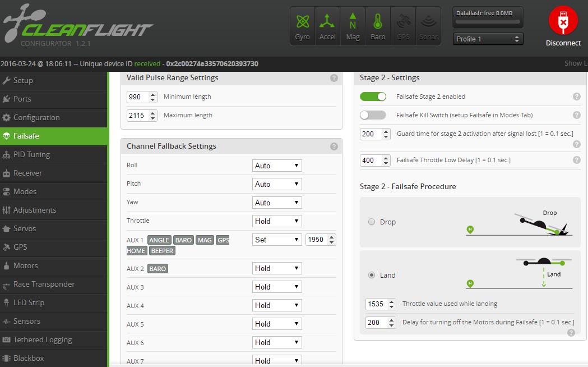Open the Pitch fallback dropdown
The height and width of the screenshot is (367, 588).
point(277,184)
